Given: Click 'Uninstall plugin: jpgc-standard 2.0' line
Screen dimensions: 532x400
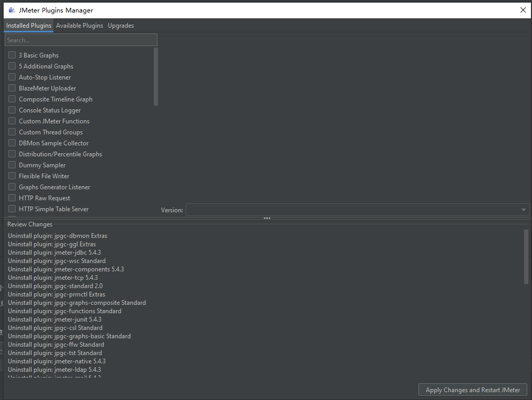Looking at the screenshot, I should pos(55,286).
